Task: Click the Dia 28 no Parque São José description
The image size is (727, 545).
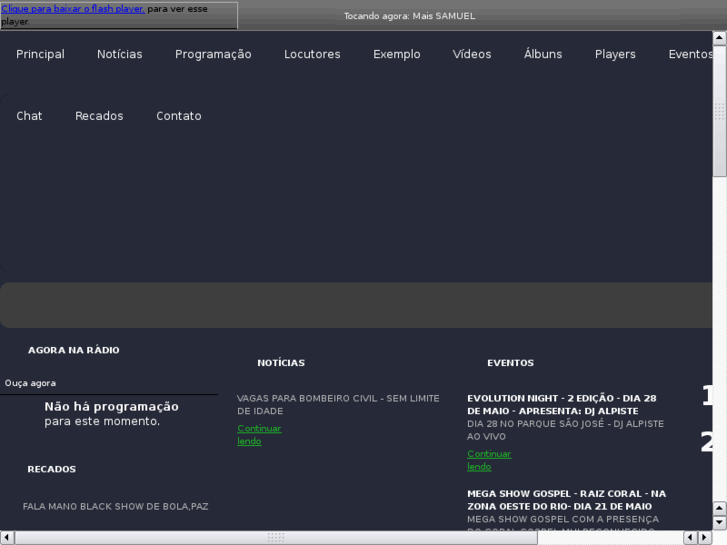Action: 565,430
